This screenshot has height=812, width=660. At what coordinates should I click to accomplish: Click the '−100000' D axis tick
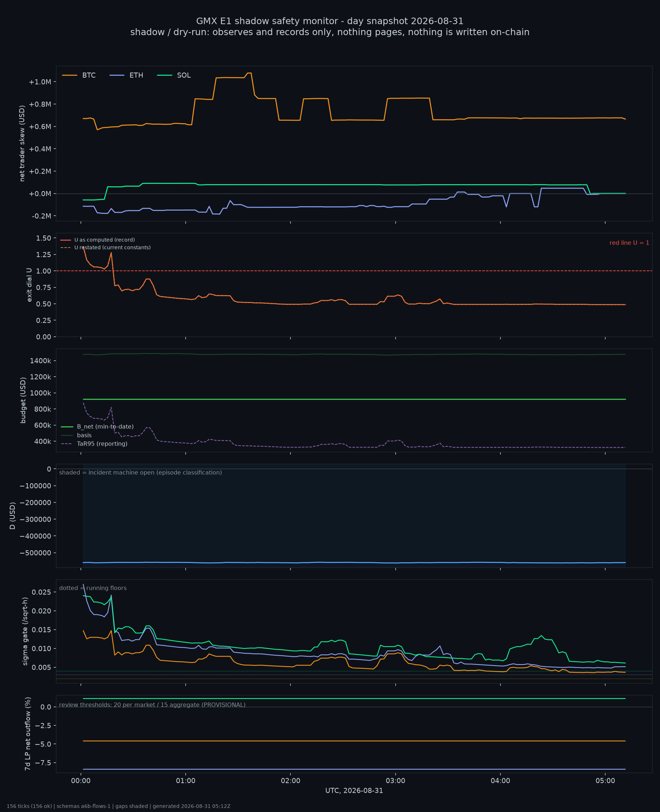[36, 486]
